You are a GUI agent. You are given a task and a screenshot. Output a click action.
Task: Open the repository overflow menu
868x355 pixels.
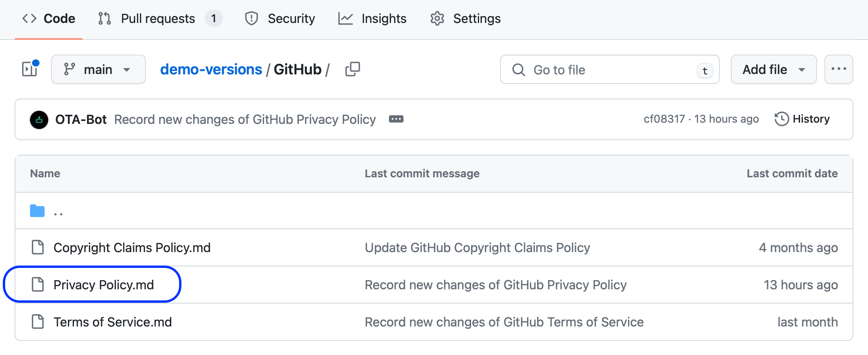(839, 69)
